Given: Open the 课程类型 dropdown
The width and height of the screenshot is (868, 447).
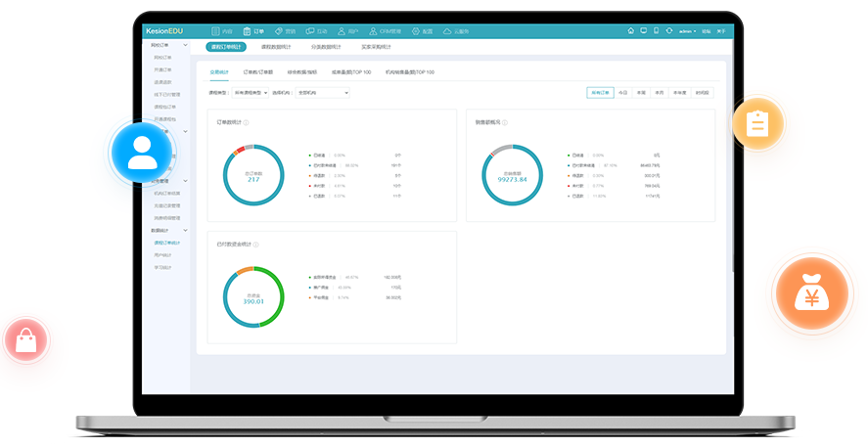Looking at the screenshot, I should click(x=248, y=93).
